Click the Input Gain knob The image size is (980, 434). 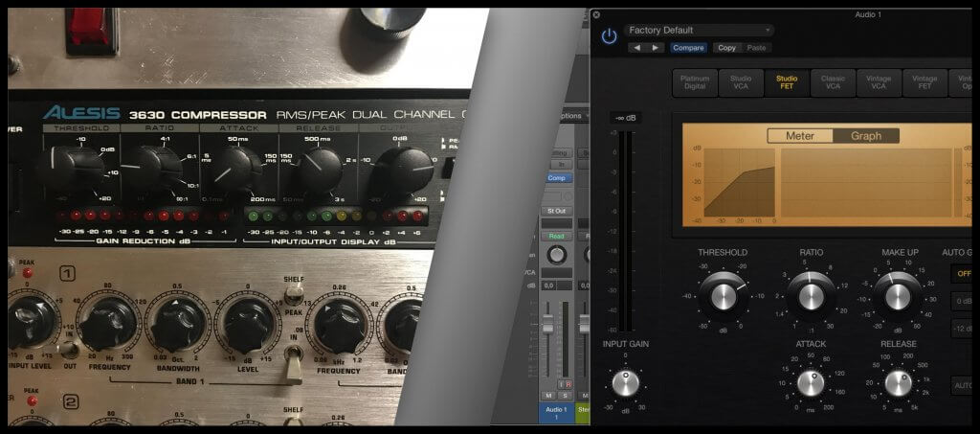pos(625,382)
